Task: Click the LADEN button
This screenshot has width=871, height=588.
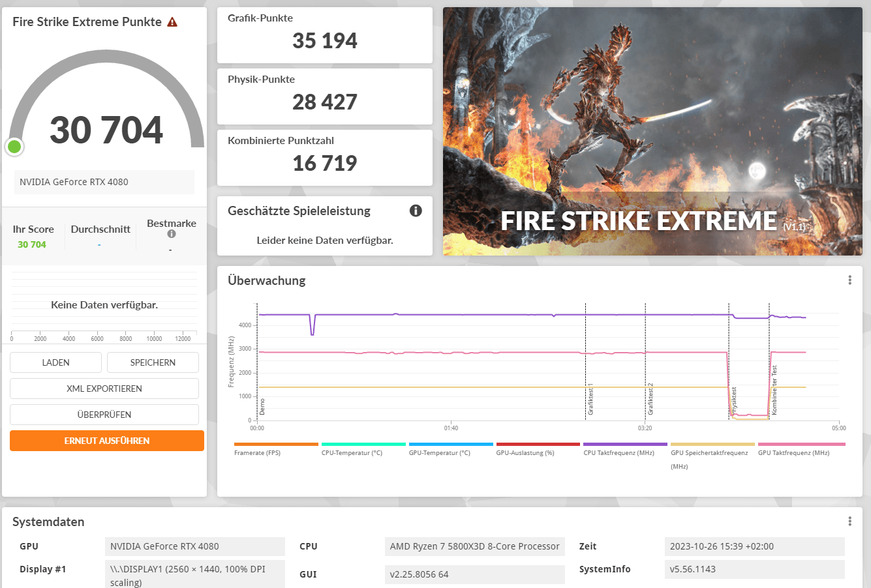Action: point(55,362)
